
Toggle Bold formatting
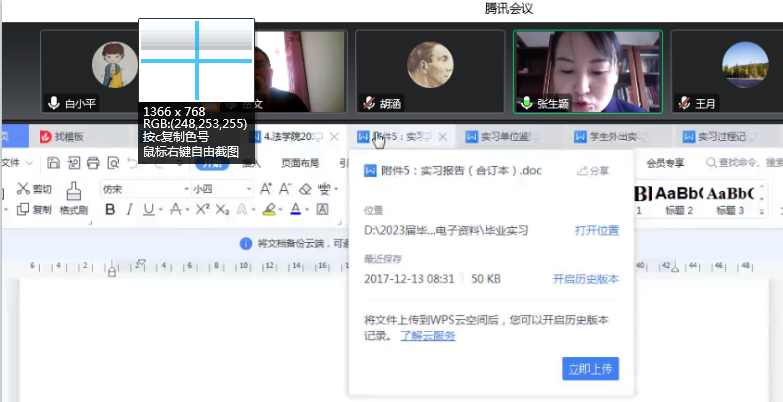click(x=110, y=210)
